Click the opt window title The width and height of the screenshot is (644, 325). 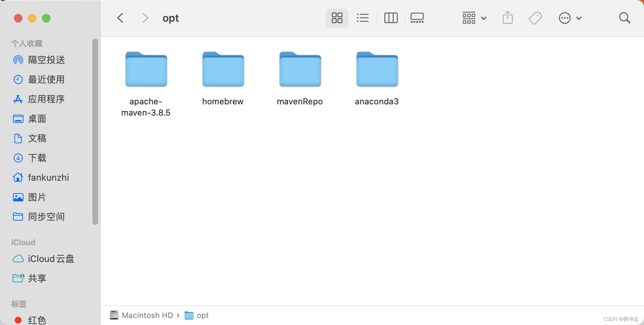tap(171, 18)
